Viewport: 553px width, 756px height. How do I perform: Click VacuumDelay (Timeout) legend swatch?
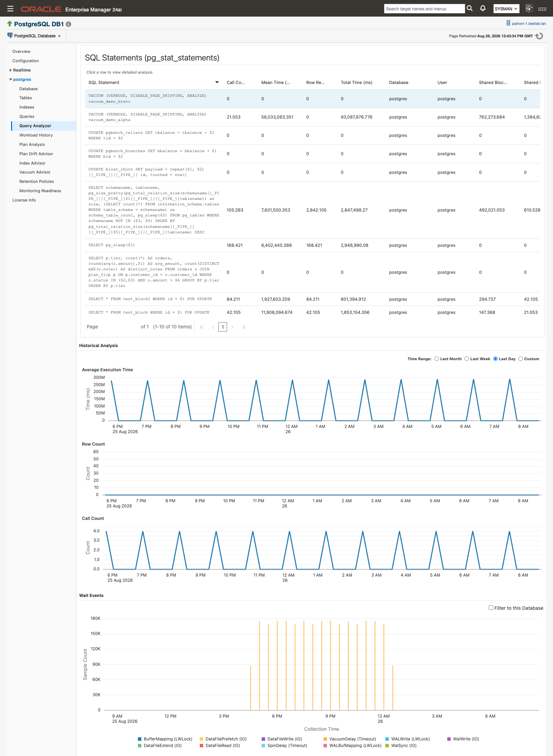(x=325, y=739)
